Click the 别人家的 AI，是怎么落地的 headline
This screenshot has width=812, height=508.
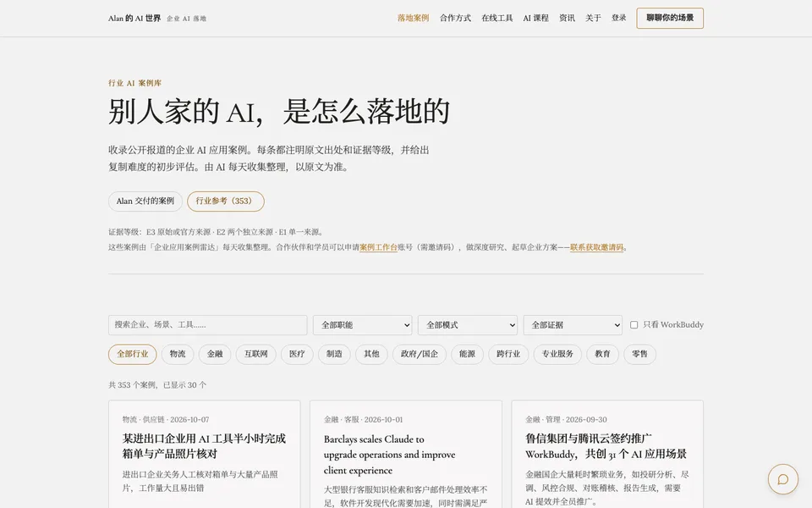pos(278,111)
